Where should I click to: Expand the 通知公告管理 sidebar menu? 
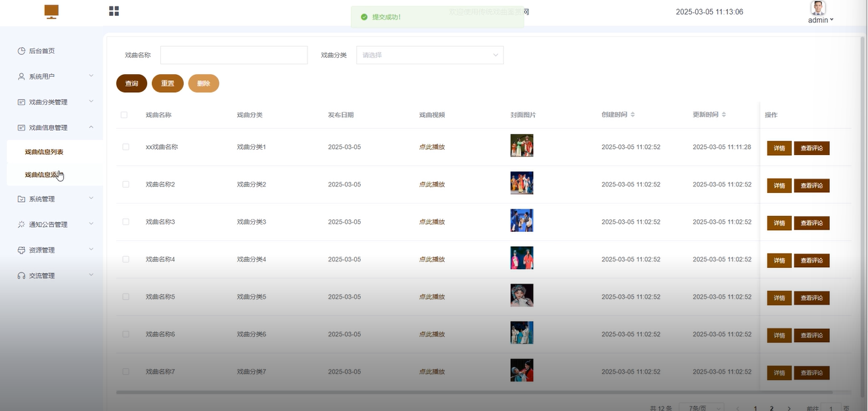[91, 225]
